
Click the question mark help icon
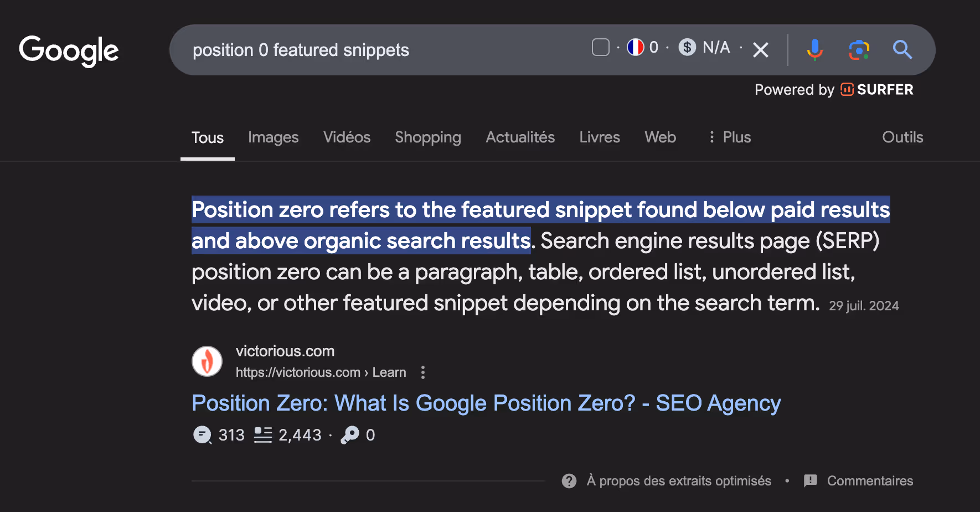tap(569, 481)
